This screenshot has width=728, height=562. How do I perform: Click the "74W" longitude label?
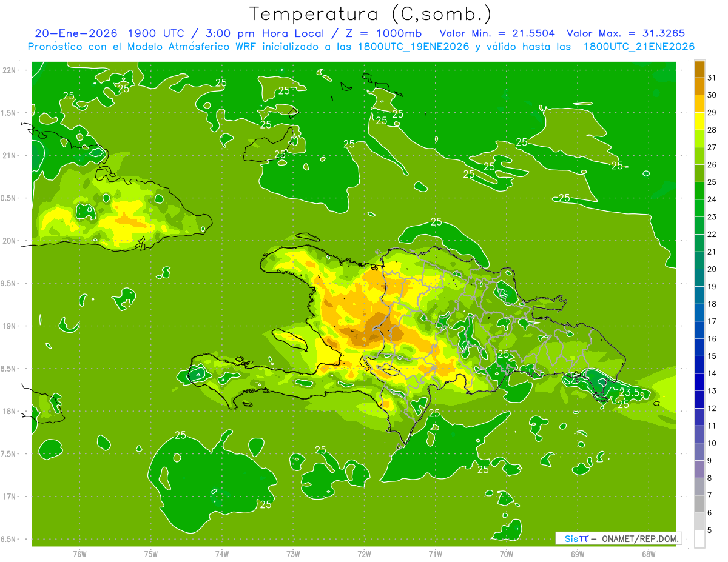(x=222, y=554)
